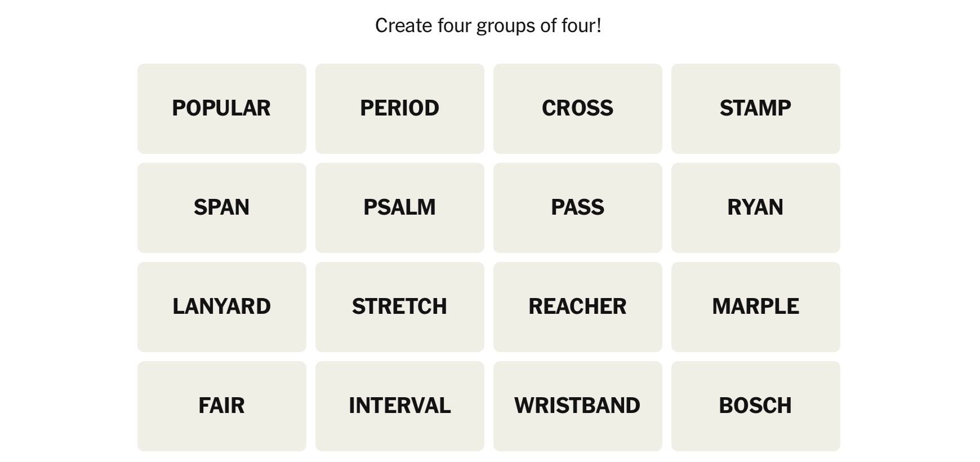Add INTERVAL to the current group
The height and width of the screenshot is (462, 980).
(x=399, y=406)
